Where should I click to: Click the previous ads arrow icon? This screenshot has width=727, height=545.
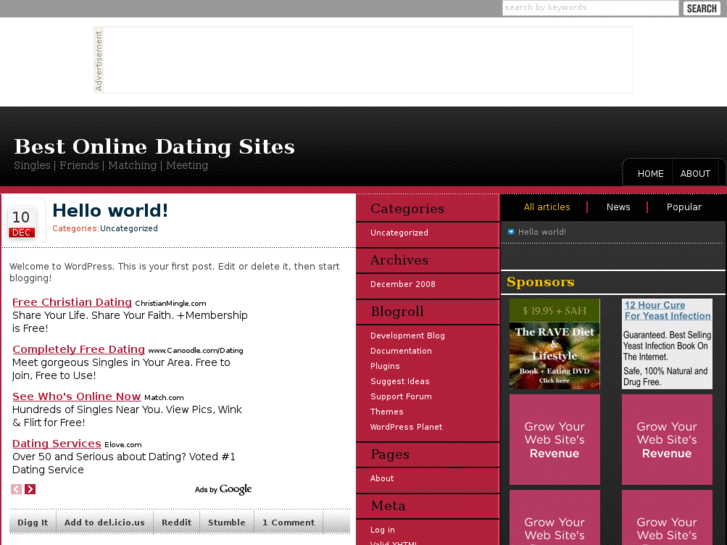(x=16, y=489)
